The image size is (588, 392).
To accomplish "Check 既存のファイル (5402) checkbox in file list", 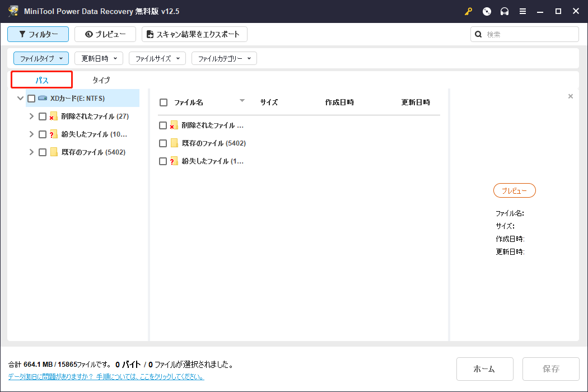I will coord(163,143).
